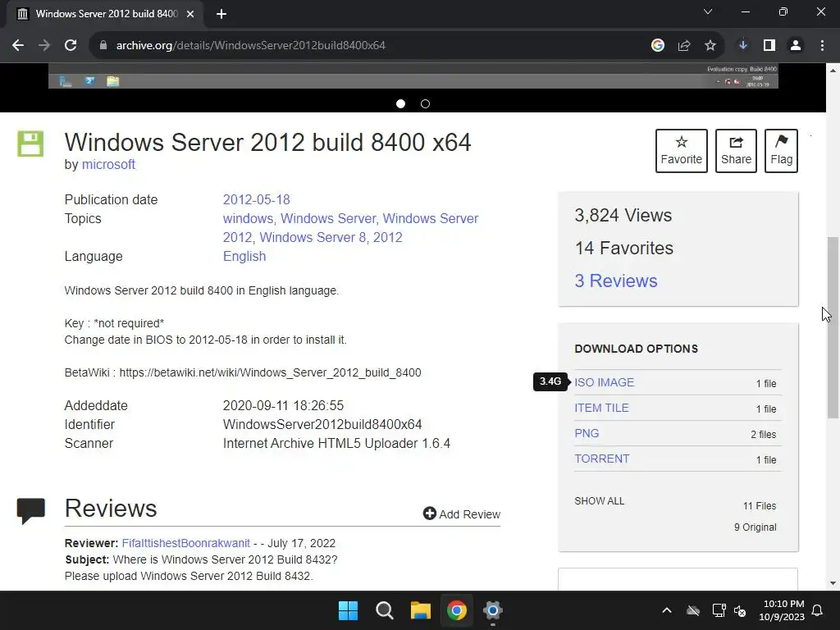Click the page vertical scrollbar
840x630 pixels.
point(833,326)
